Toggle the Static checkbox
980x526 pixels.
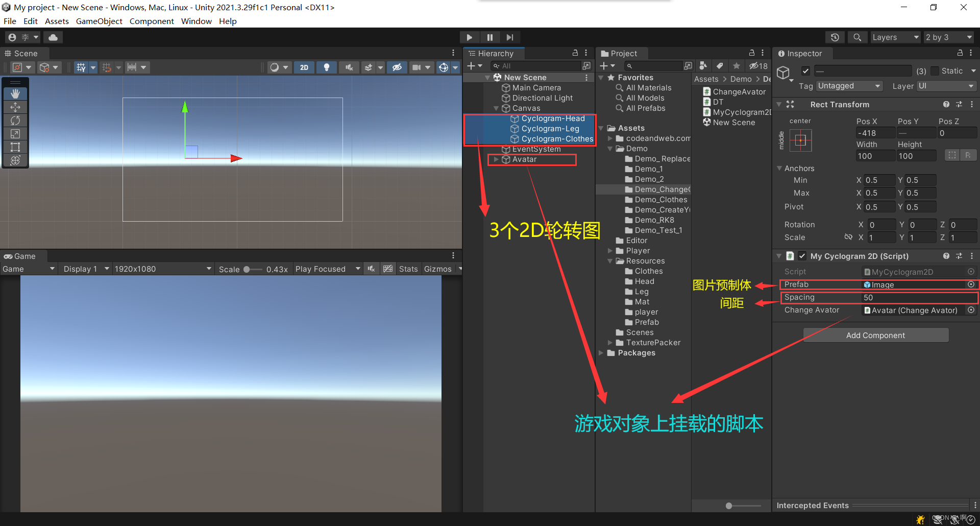[935, 71]
